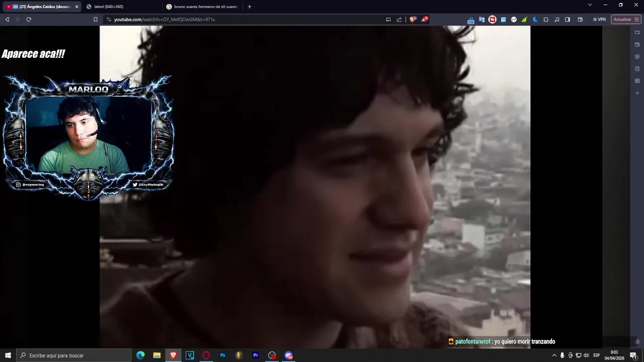Launch Premiere Pro from the taskbar
644x362 pixels.
pos(256,355)
